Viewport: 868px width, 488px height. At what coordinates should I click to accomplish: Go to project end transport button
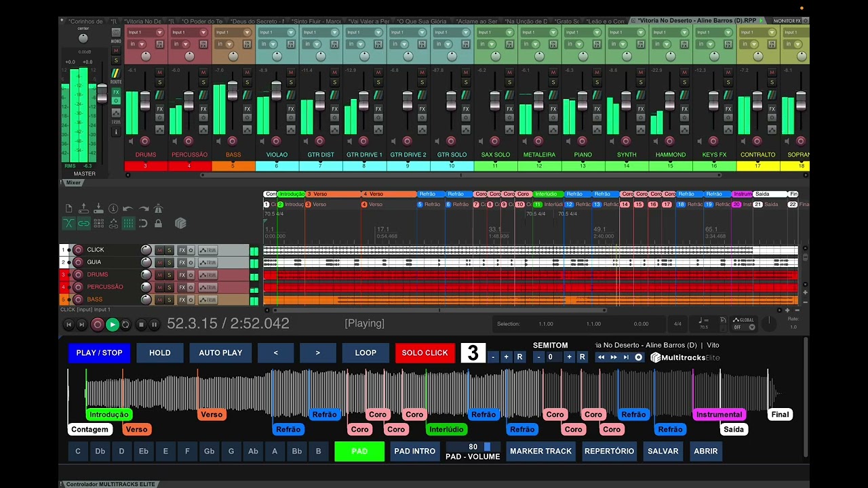click(81, 325)
